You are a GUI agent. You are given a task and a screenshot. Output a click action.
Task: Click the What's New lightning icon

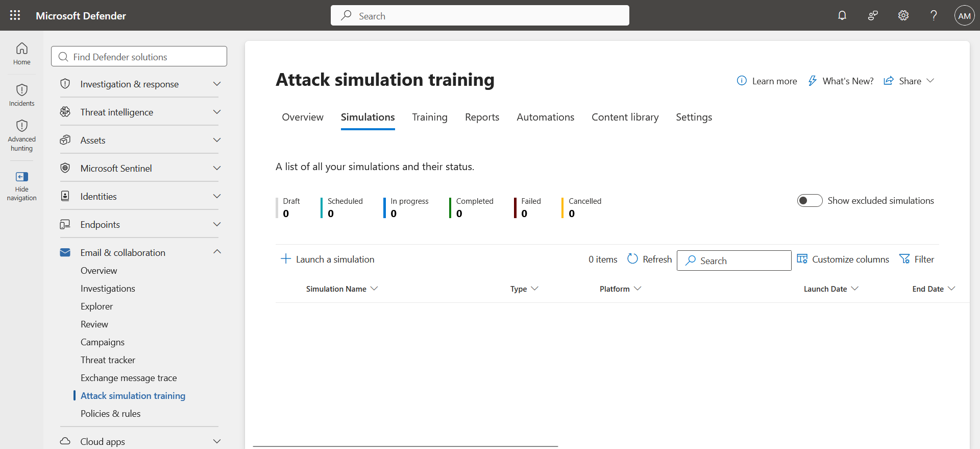point(812,81)
